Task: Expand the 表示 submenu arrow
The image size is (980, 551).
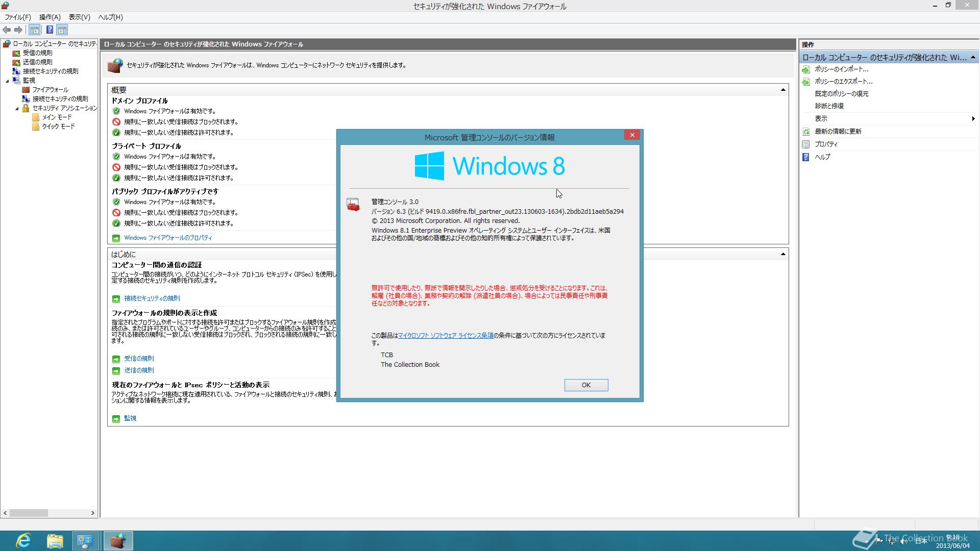Action: (x=973, y=118)
